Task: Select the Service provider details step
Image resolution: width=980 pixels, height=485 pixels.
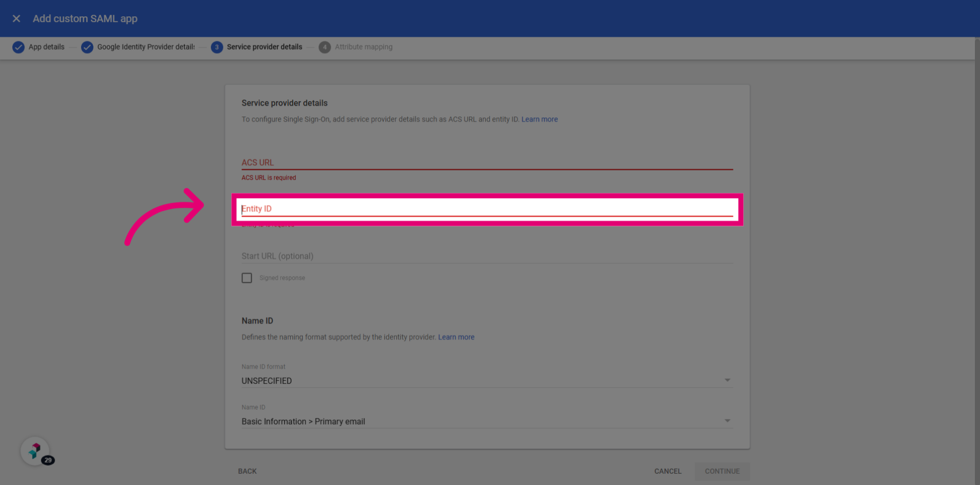Action: (x=264, y=47)
